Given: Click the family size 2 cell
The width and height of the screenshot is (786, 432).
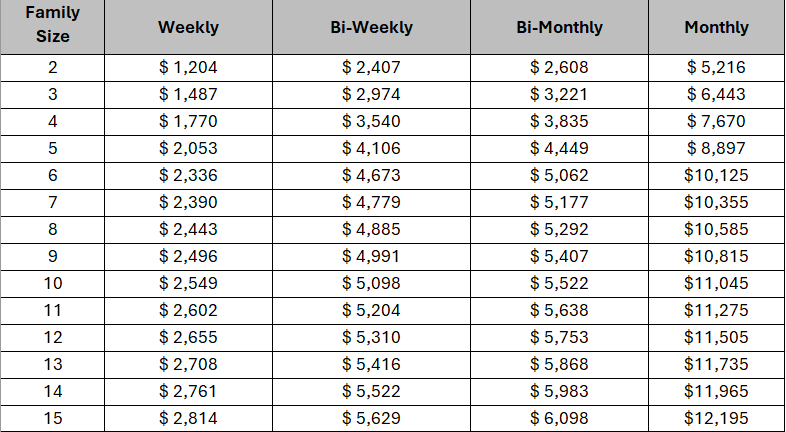Looking at the screenshot, I should pyautogui.click(x=53, y=68).
